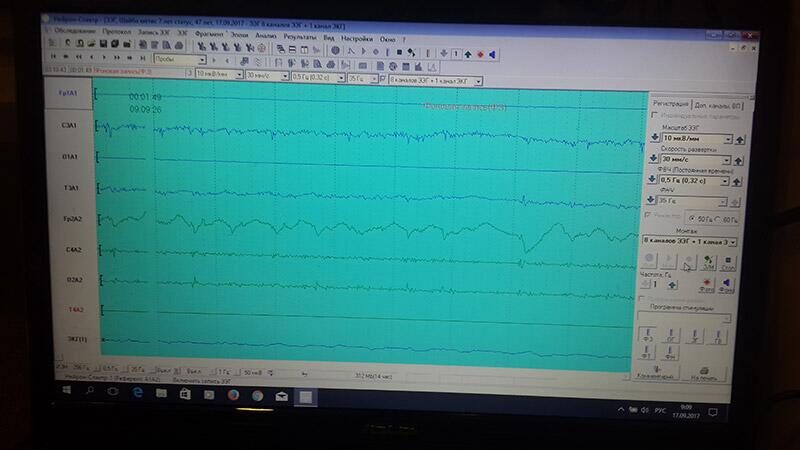Select the Fp2A2 channel label
The height and width of the screenshot is (450, 800).
click(x=72, y=219)
